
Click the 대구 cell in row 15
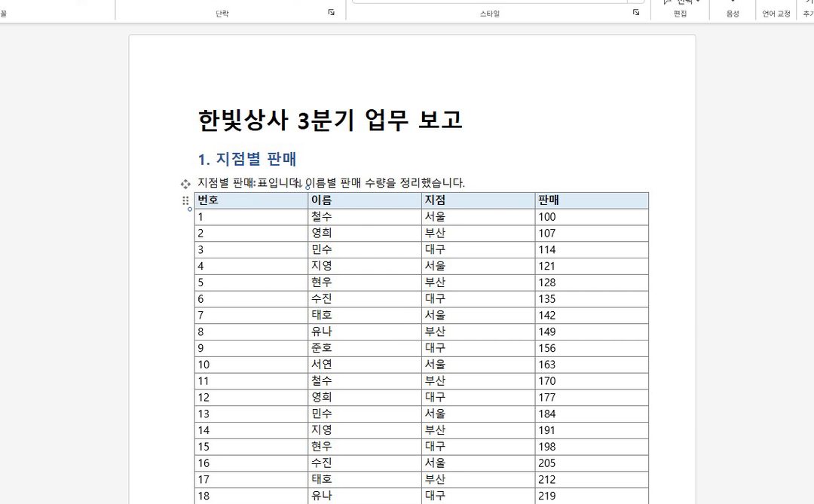[x=478, y=447]
